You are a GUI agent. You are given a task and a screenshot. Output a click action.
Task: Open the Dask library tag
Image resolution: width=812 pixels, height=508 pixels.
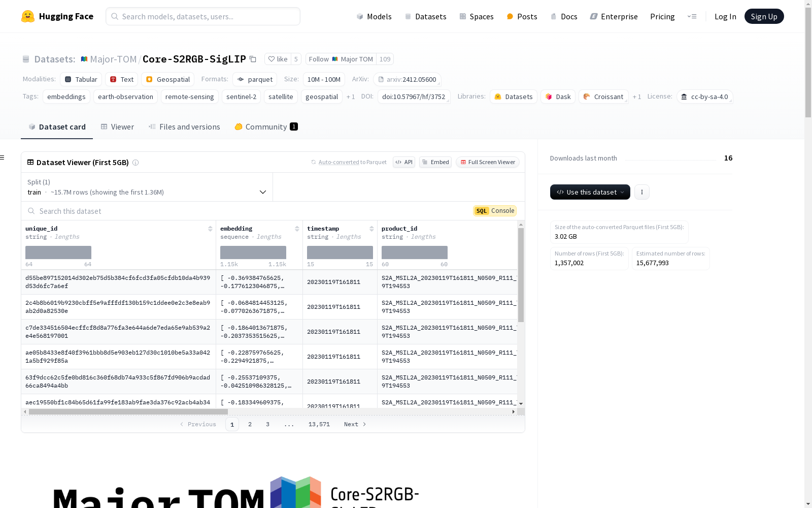click(558, 97)
